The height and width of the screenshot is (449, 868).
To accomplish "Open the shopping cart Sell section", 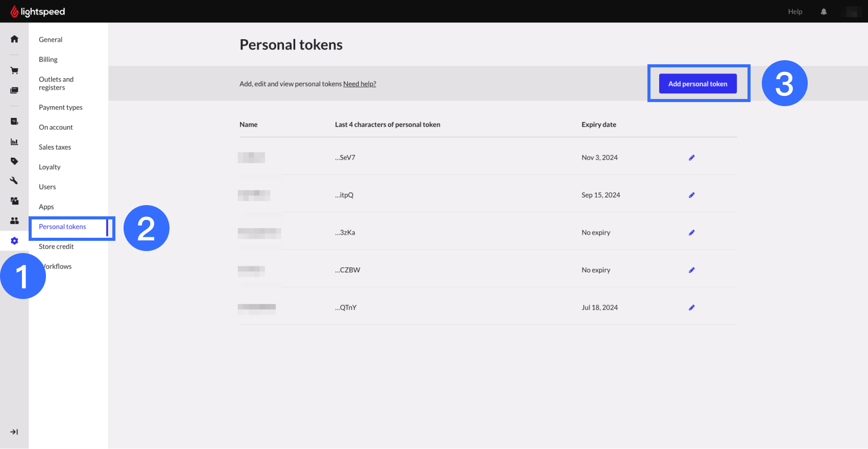I will tap(14, 70).
